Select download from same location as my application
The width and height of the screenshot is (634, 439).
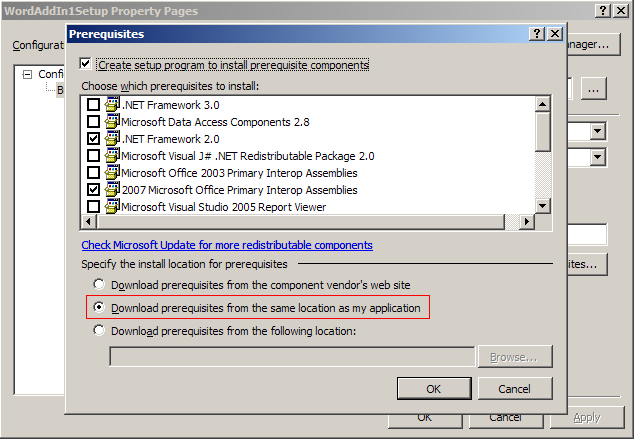click(x=99, y=307)
